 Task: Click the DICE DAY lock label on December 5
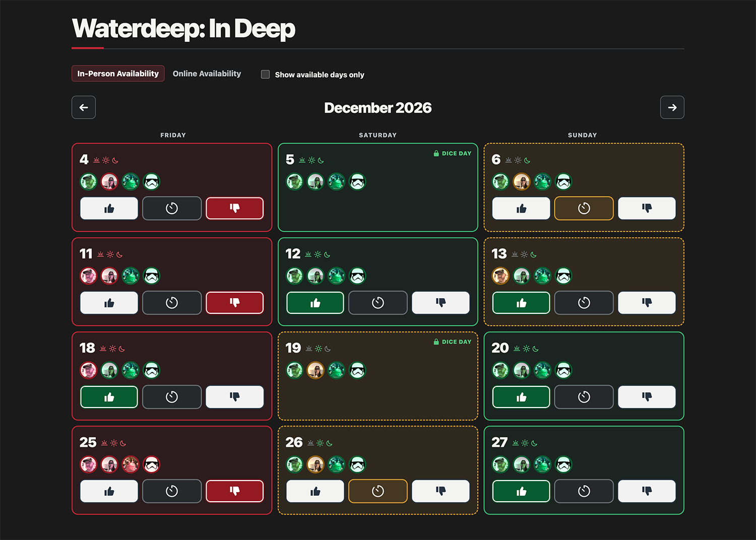[x=453, y=153]
